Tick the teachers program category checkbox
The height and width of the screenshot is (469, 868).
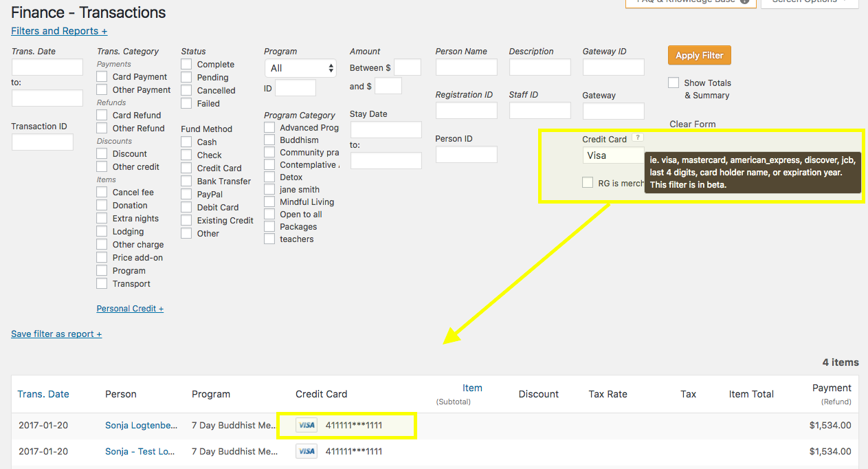point(269,239)
